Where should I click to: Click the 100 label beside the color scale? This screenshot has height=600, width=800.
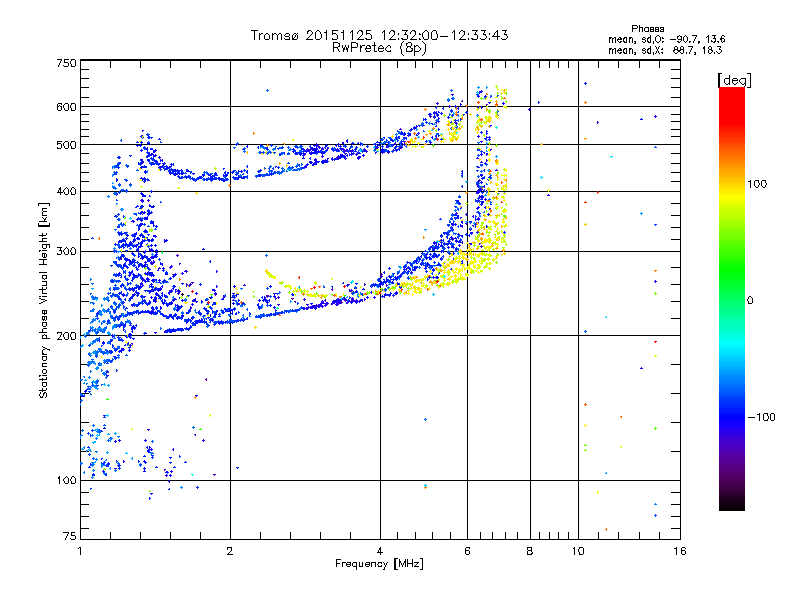coord(757,184)
